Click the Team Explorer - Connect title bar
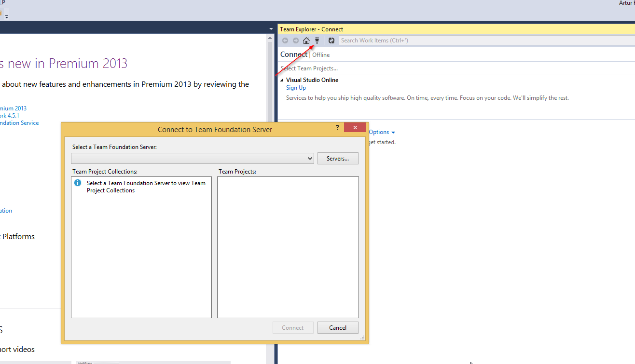 (456, 29)
